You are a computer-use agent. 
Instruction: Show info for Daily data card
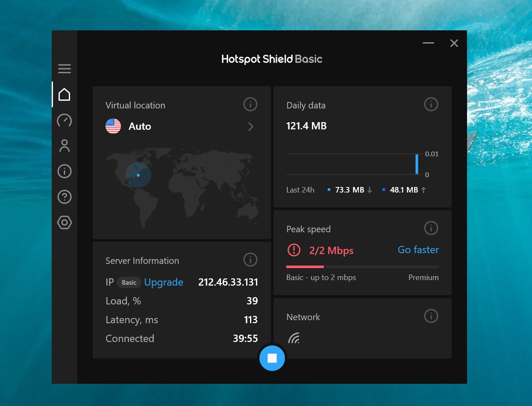tap(431, 104)
